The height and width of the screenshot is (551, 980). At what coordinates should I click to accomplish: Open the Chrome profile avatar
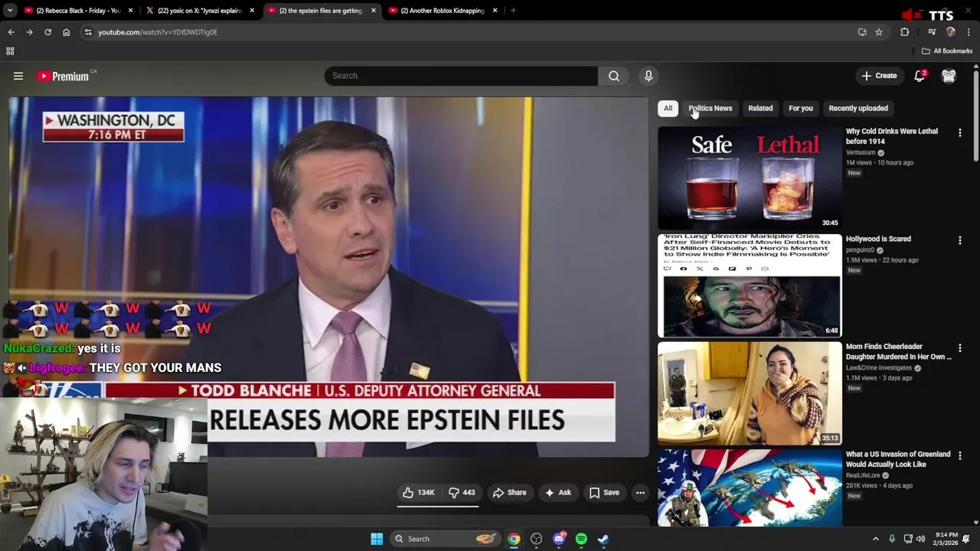[x=951, y=32]
